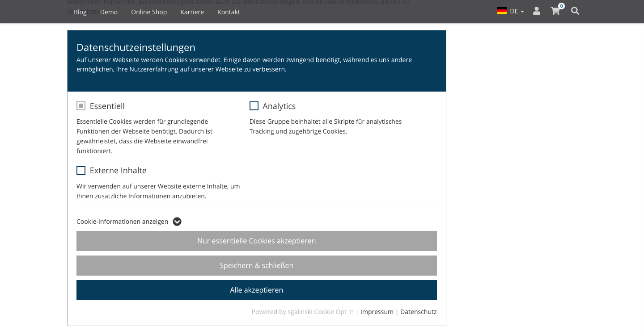Click the German flag icon
644x331 pixels.
click(x=502, y=11)
